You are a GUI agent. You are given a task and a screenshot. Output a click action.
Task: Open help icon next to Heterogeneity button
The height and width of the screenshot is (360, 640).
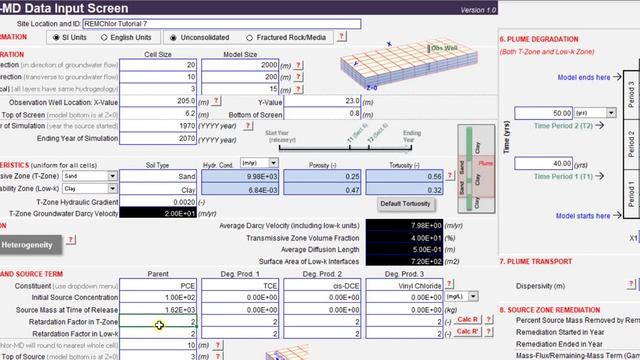pos(71,240)
